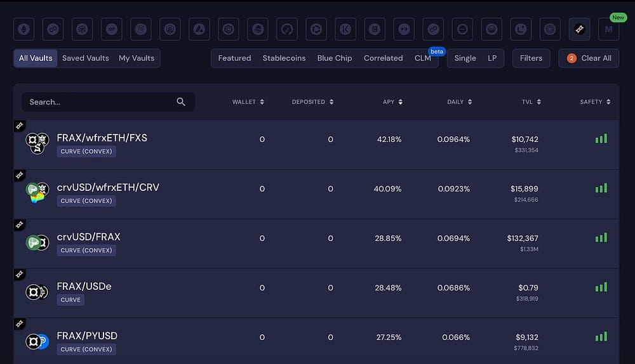Click the 28.85% APY value
The width and height of the screenshot is (635, 364).
coord(388,238)
